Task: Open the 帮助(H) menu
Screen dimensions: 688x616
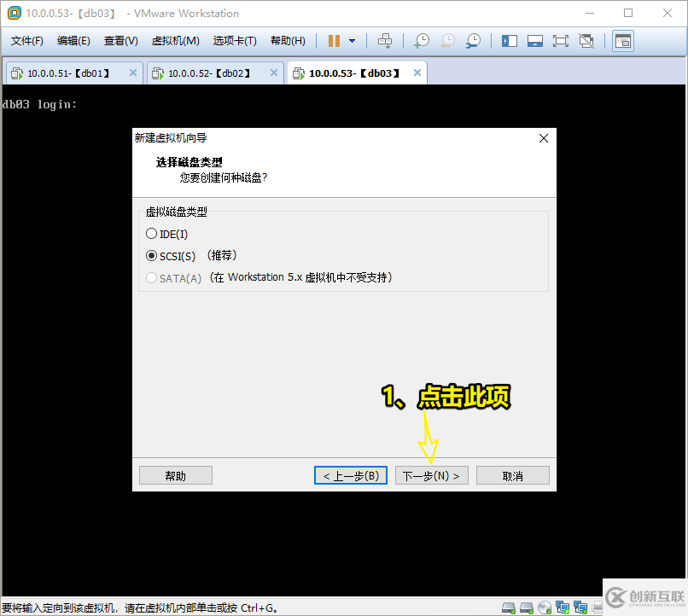Action: (288, 41)
